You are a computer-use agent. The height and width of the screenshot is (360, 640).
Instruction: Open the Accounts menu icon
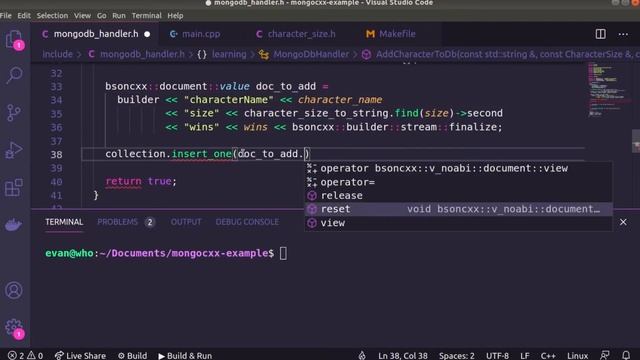click(x=14, y=290)
